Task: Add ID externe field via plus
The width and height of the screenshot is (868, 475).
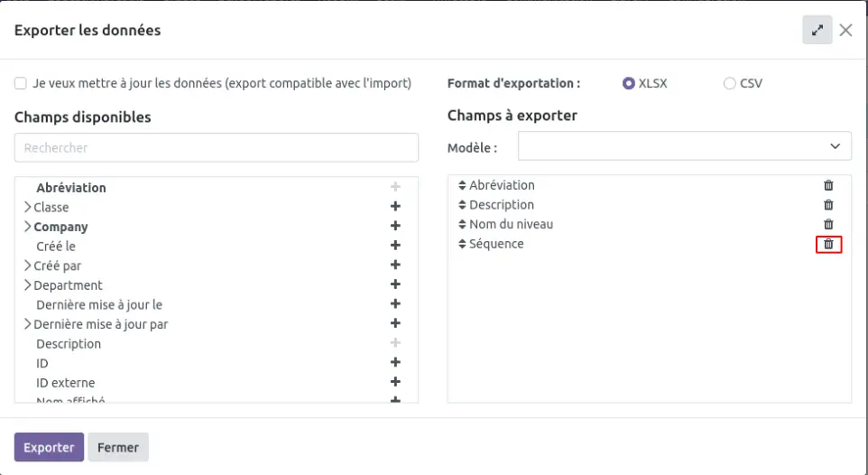Action: click(x=394, y=382)
